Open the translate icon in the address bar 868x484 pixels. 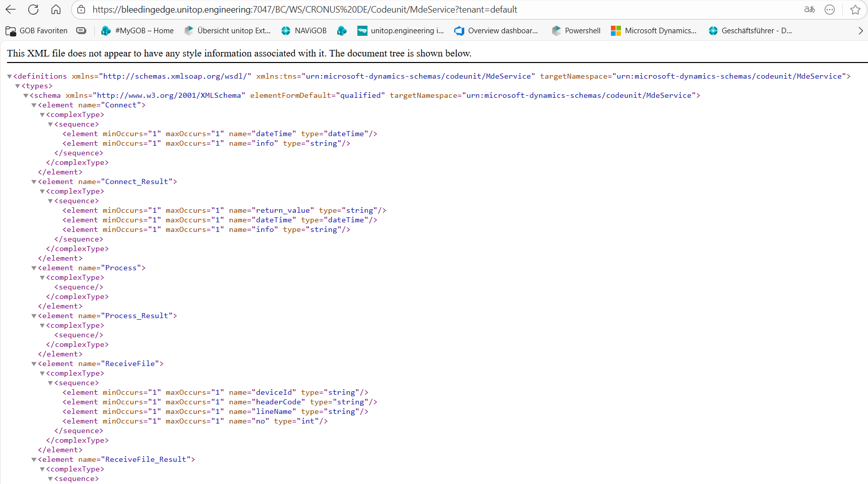pos(810,10)
